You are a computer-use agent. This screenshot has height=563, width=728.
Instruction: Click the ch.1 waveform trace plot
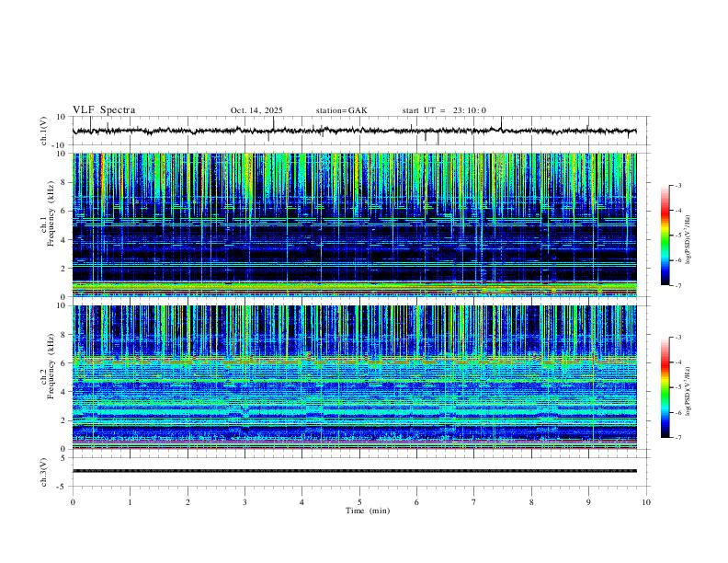click(x=354, y=131)
